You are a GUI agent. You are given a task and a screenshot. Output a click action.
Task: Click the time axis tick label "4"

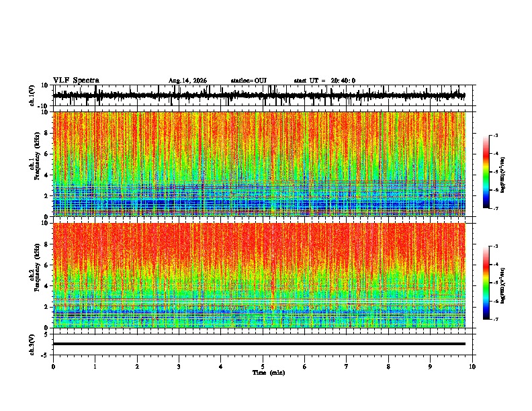point(221,367)
